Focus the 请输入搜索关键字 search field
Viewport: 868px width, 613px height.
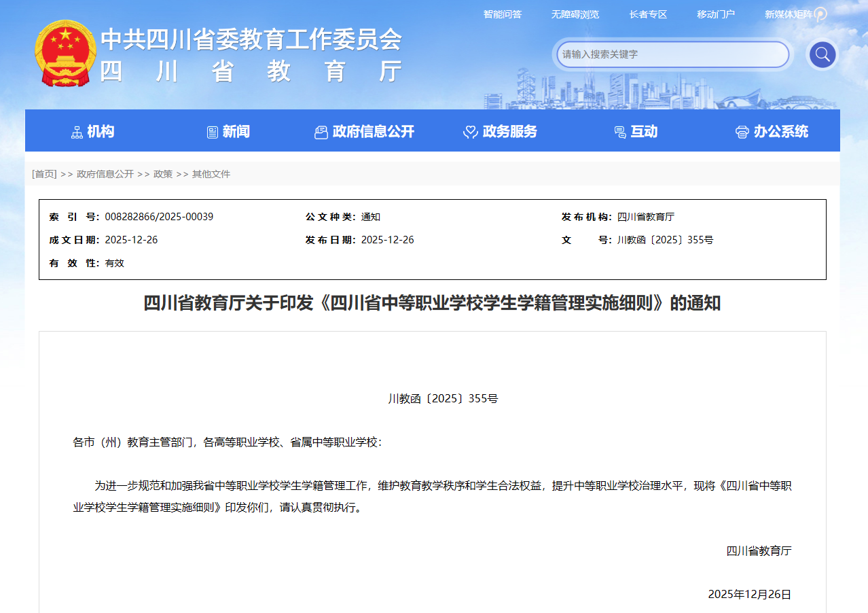point(672,54)
